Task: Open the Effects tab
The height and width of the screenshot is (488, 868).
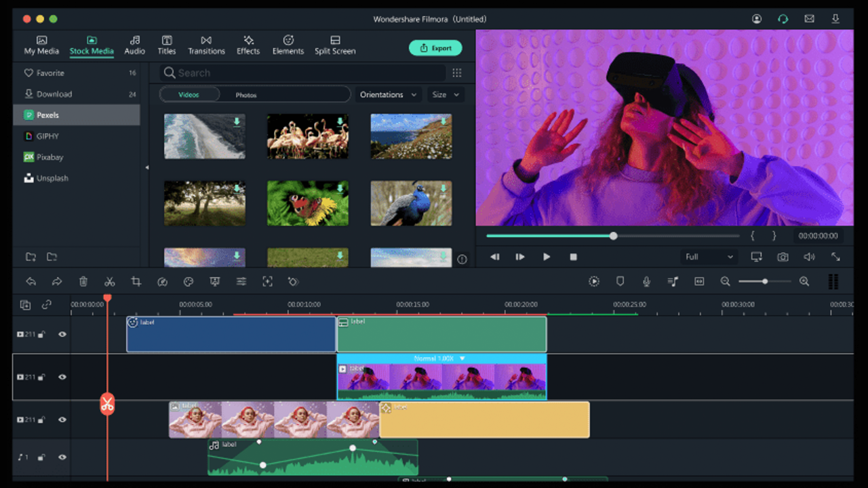Action: pos(248,45)
